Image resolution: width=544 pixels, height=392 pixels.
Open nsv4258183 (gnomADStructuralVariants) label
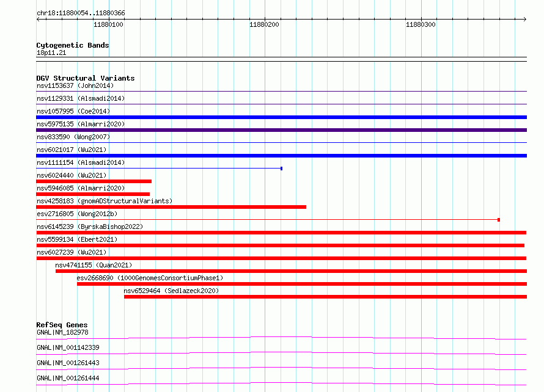pyautogui.click(x=105, y=201)
